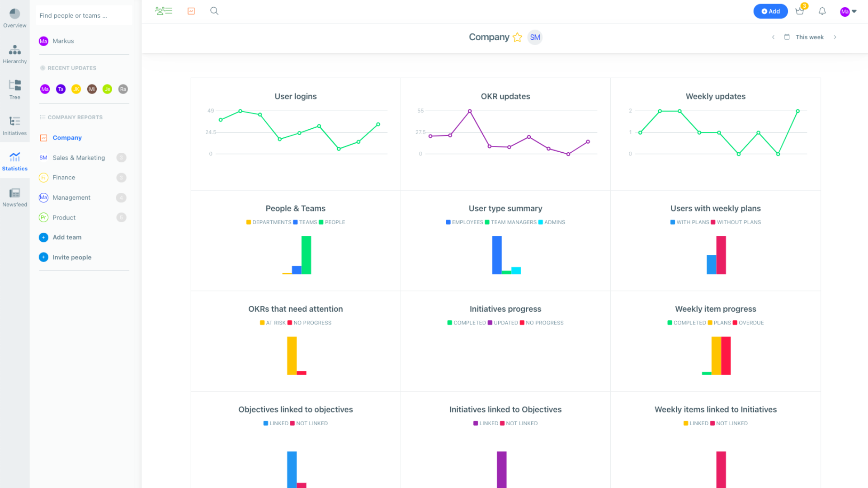Select Company from sidebar reports
The image size is (868, 488).
(67, 138)
